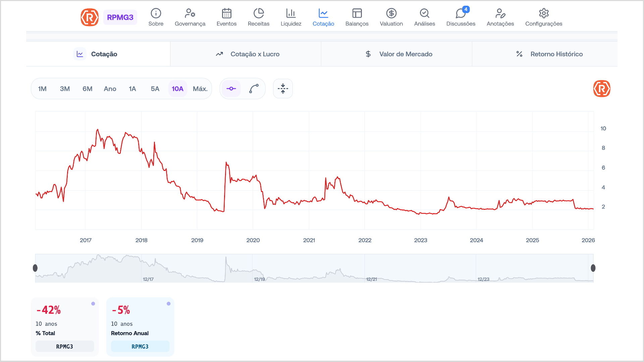644x362 pixels.
Task: Select the Máx. time range
Action: tap(200, 89)
